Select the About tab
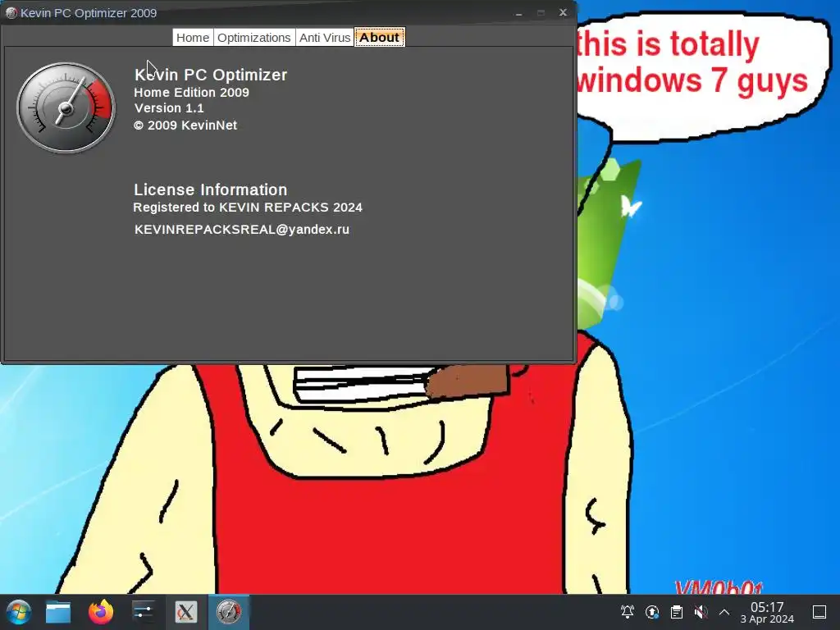The image size is (840, 630). coord(379,38)
